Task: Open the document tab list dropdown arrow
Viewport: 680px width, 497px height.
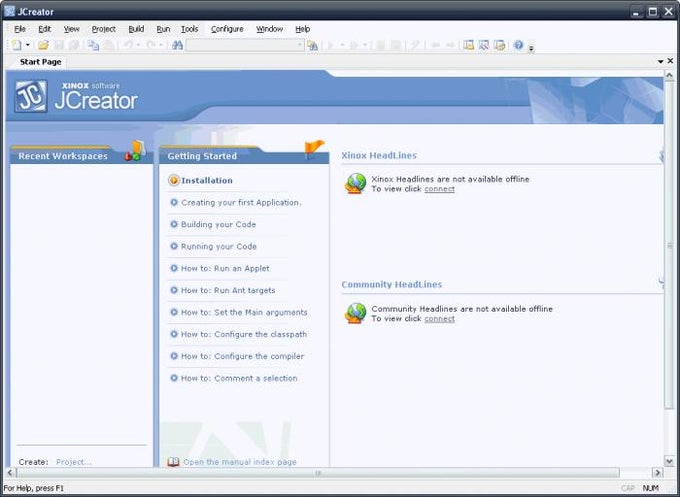Action: (660, 62)
